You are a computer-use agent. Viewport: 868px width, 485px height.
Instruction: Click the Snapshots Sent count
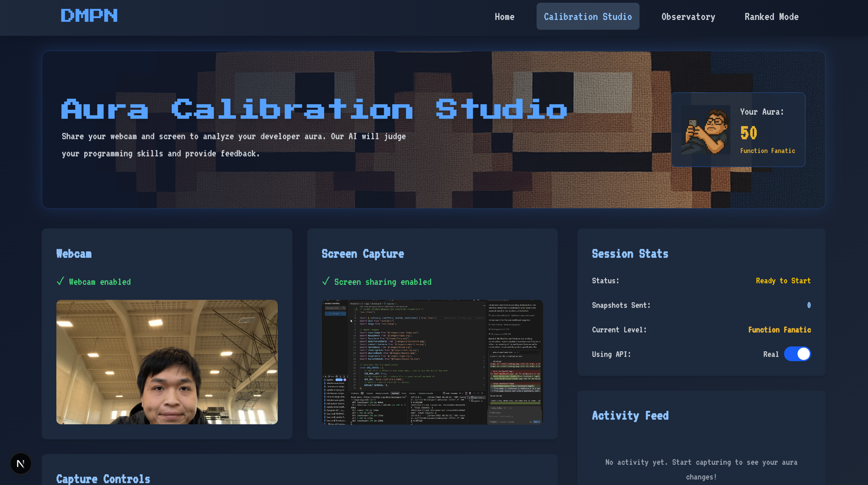click(808, 305)
